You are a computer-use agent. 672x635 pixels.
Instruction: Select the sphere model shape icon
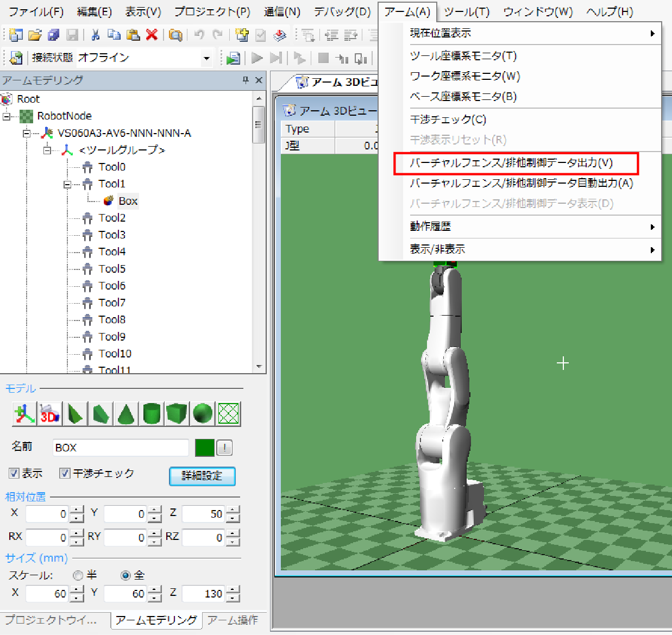pos(203,414)
